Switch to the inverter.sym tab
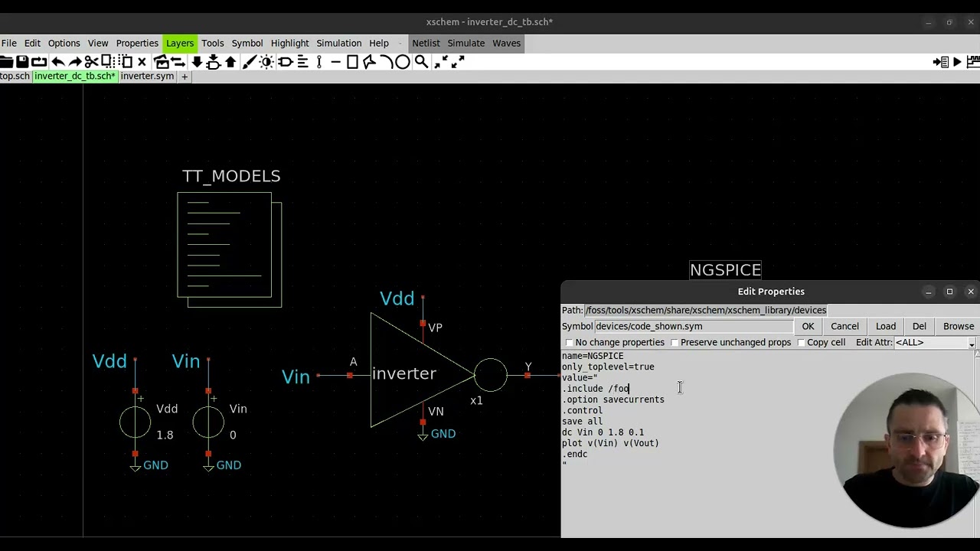Screen dimensions: 980x551 tap(147, 77)
